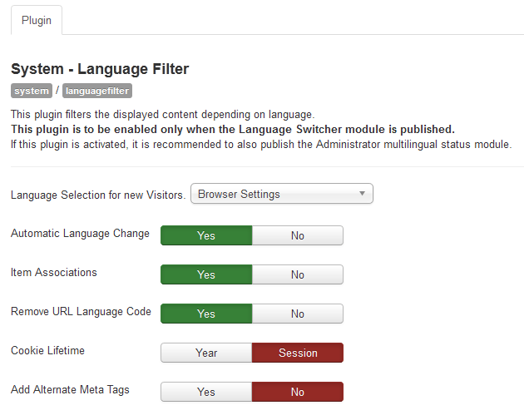Click the Item Associations label
This screenshot has height=420, width=524.
pos(54,273)
